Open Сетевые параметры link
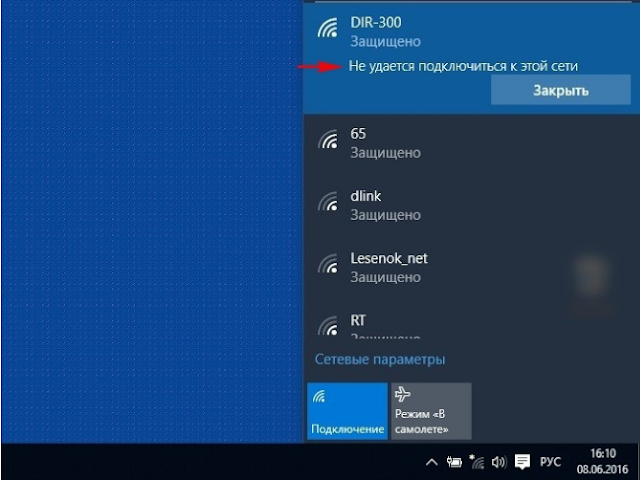640x480 pixels. [380, 359]
